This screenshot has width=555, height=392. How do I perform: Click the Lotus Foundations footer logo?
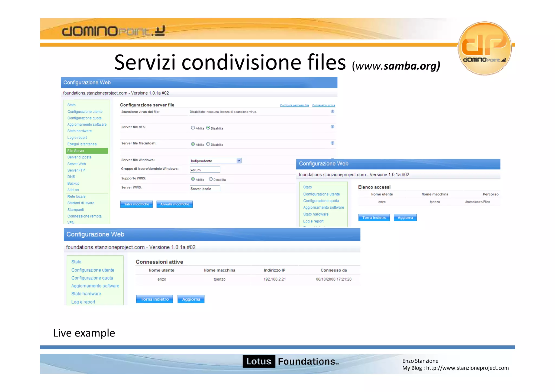pyautogui.click(x=291, y=361)
